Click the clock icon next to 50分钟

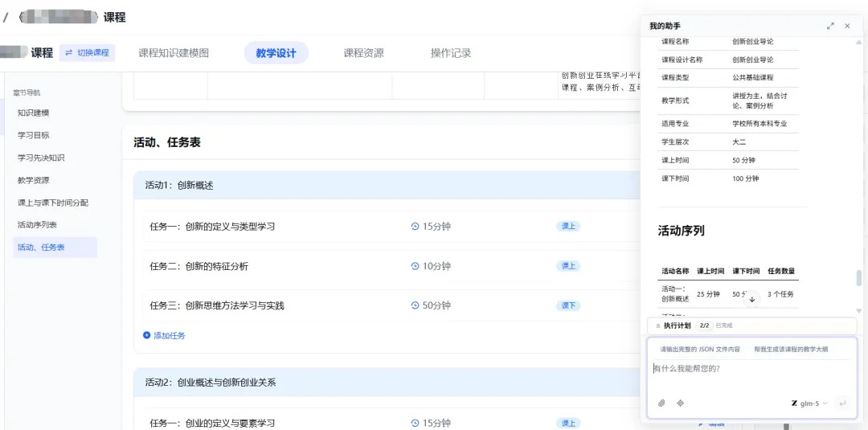416,305
